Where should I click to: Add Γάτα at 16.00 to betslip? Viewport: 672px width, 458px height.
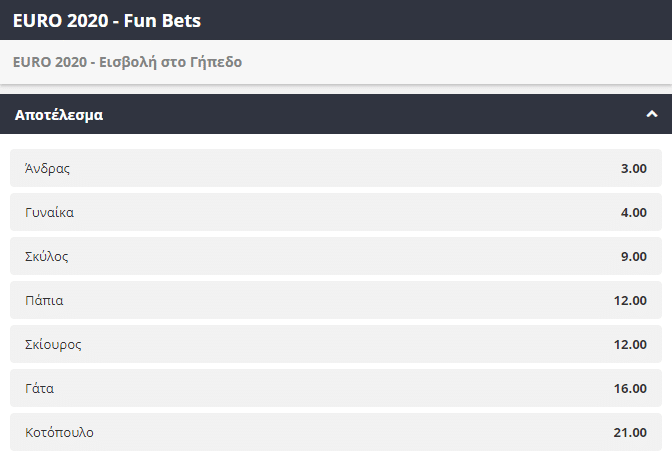(x=630, y=388)
